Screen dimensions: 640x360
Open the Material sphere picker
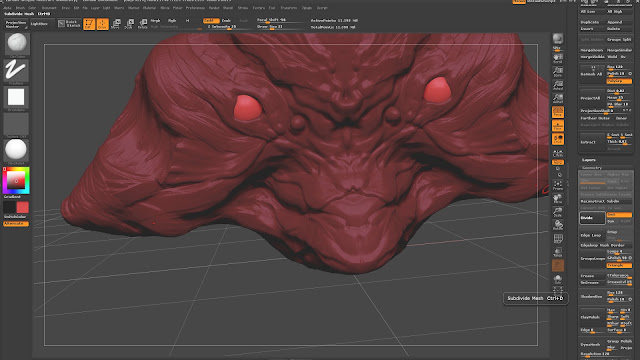pyautogui.click(x=16, y=151)
